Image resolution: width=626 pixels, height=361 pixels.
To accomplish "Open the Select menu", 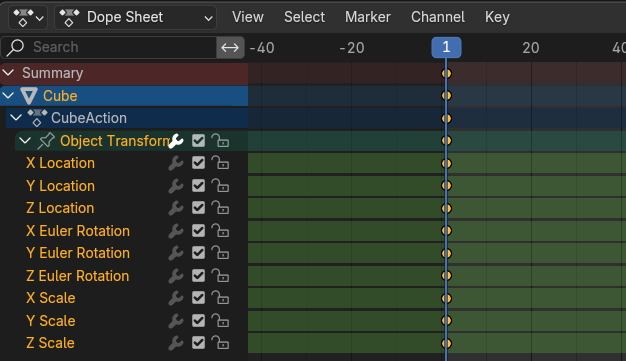I will coord(304,17).
